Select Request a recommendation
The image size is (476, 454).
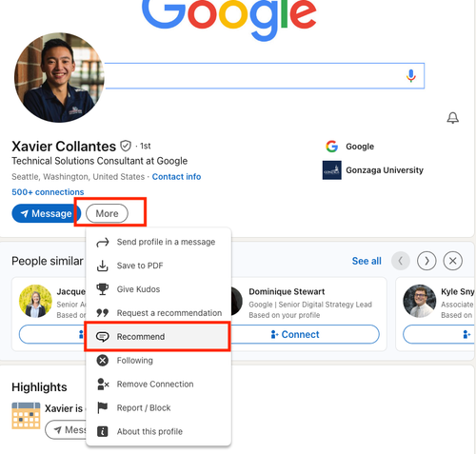158,313
